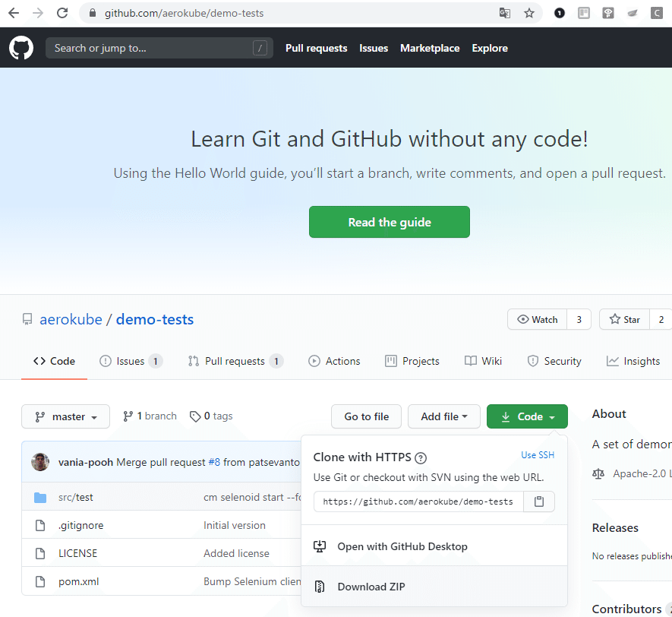Click the translate page icon
This screenshot has width=672, height=617.
click(505, 13)
